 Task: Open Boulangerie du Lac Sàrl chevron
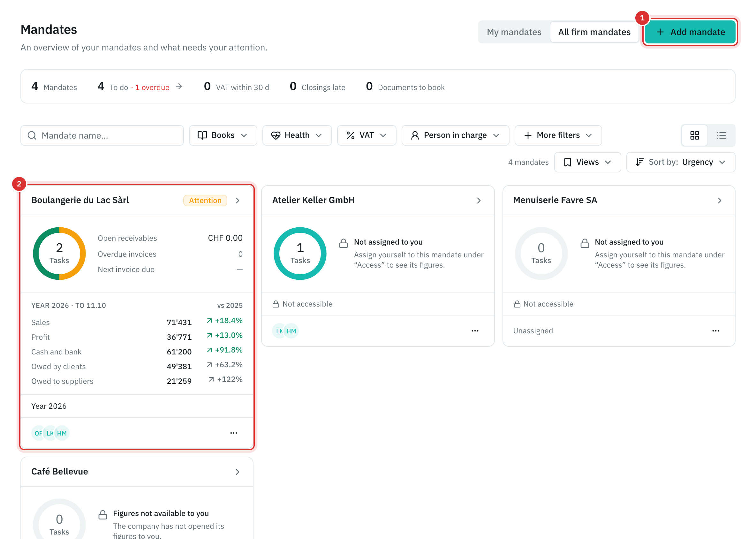point(237,201)
